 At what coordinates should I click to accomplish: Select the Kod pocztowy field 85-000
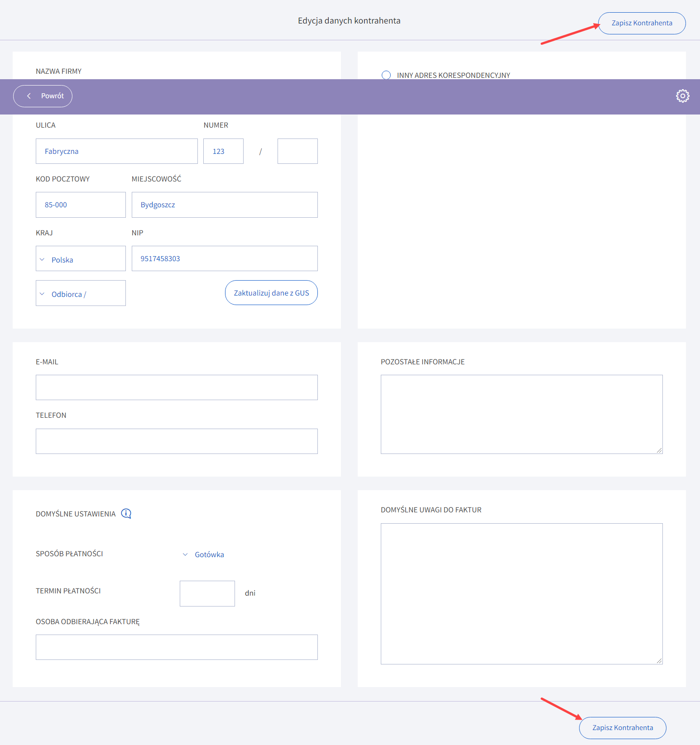(81, 205)
